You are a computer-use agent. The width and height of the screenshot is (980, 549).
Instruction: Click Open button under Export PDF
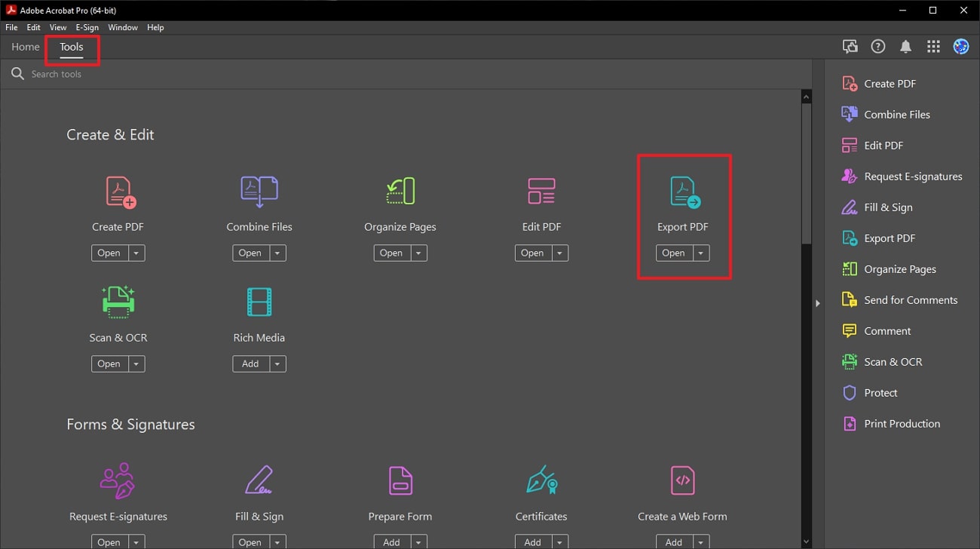click(x=674, y=253)
